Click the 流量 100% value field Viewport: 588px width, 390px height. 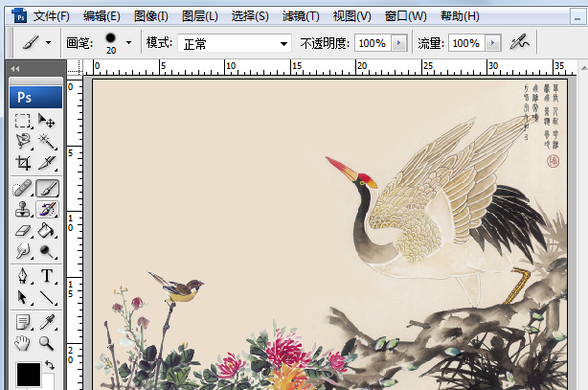pos(466,43)
